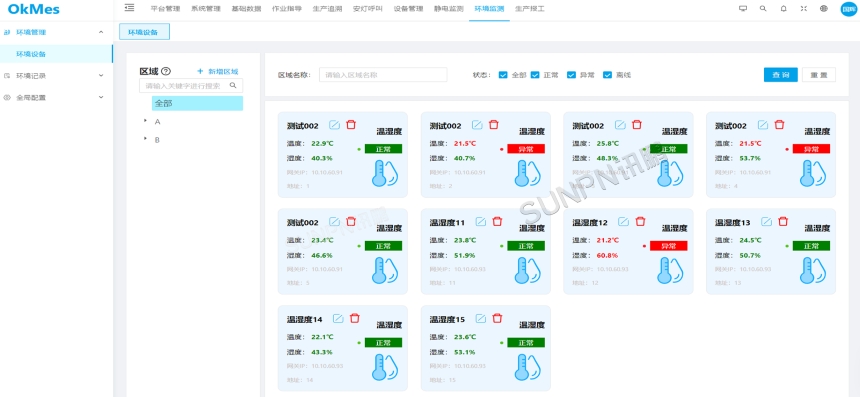Screen dimensions: 860x397
Task: Edit the 测试002 card with humidity 40.7%
Action: [477, 125]
